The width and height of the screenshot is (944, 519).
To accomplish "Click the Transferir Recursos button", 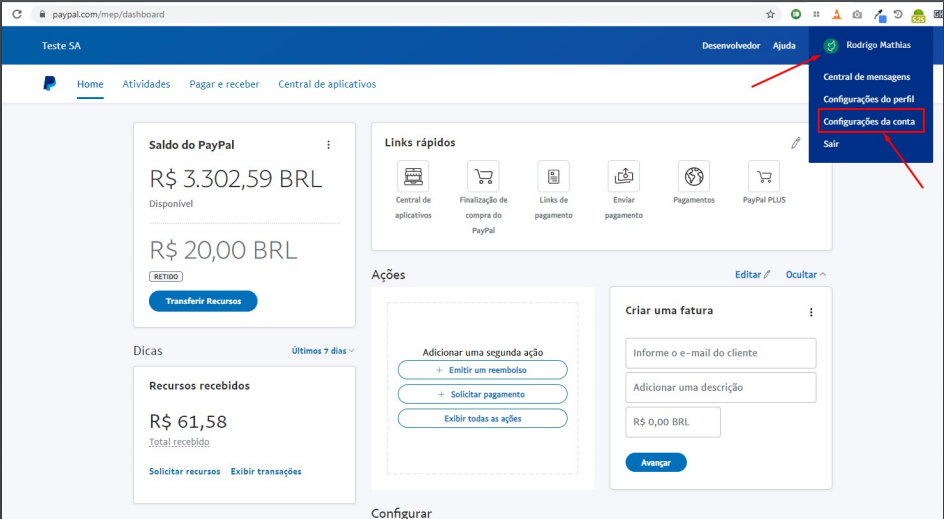I will 203,301.
